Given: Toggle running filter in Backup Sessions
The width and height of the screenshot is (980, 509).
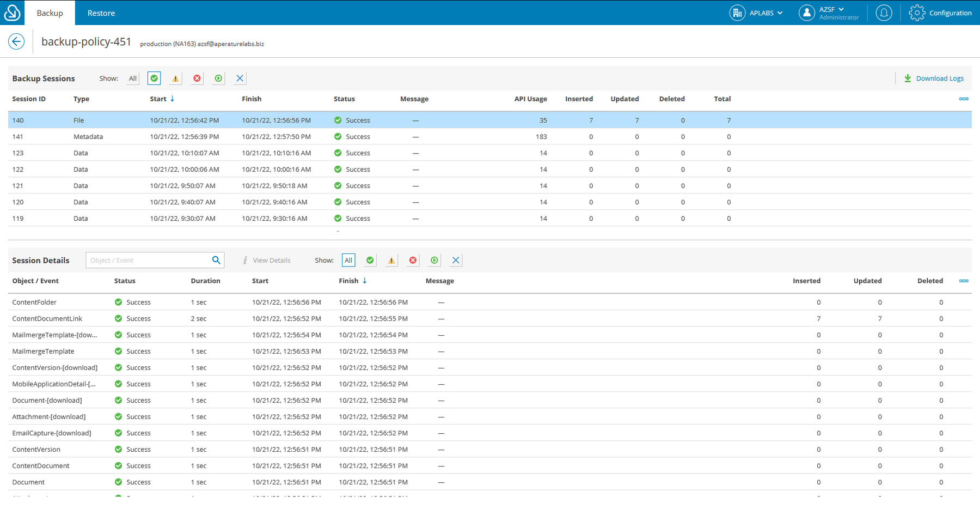Looking at the screenshot, I should click(218, 78).
